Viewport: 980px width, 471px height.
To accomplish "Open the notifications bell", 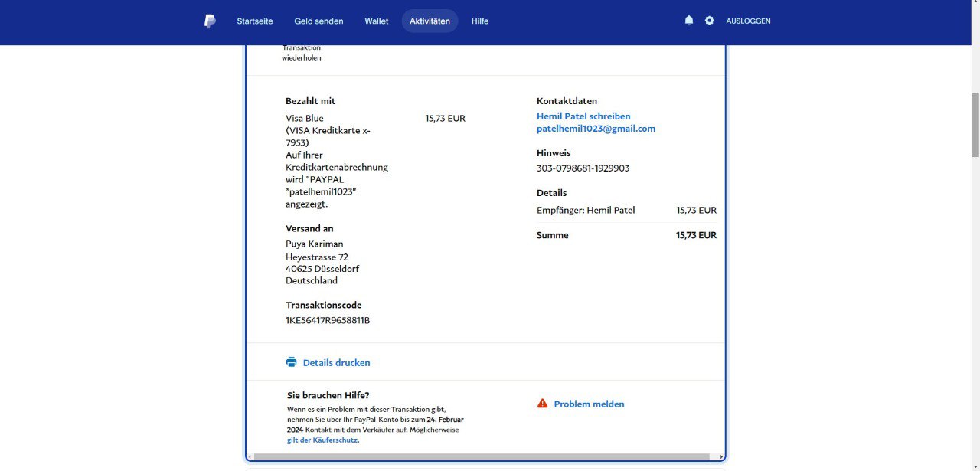I will click(689, 21).
